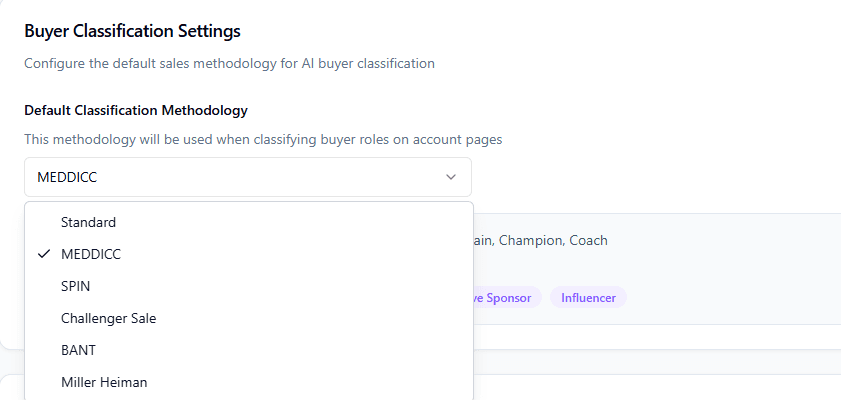Pick SPIN from the methodology list
The width and height of the screenshot is (841, 400).
click(78, 286)
